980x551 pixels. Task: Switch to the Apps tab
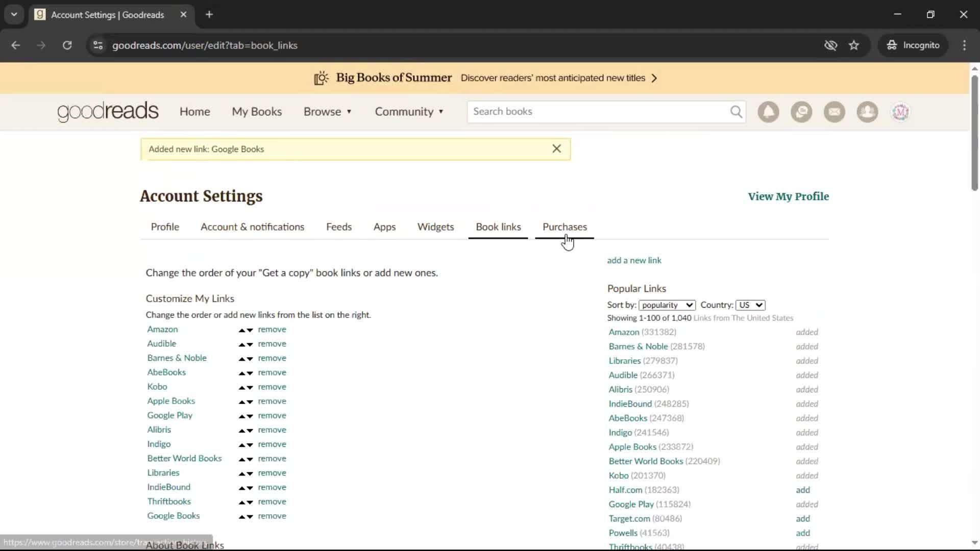point(384,227)
